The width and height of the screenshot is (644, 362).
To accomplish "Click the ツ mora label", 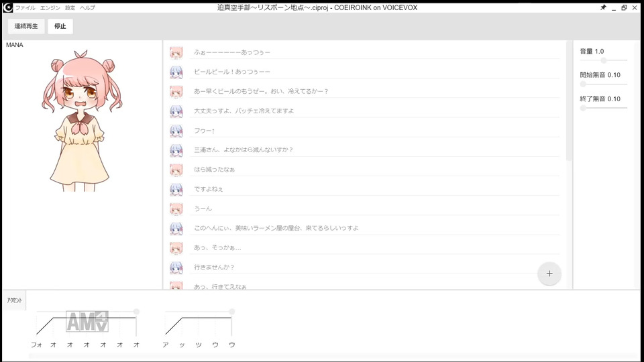I will click(x=199, y=345).
